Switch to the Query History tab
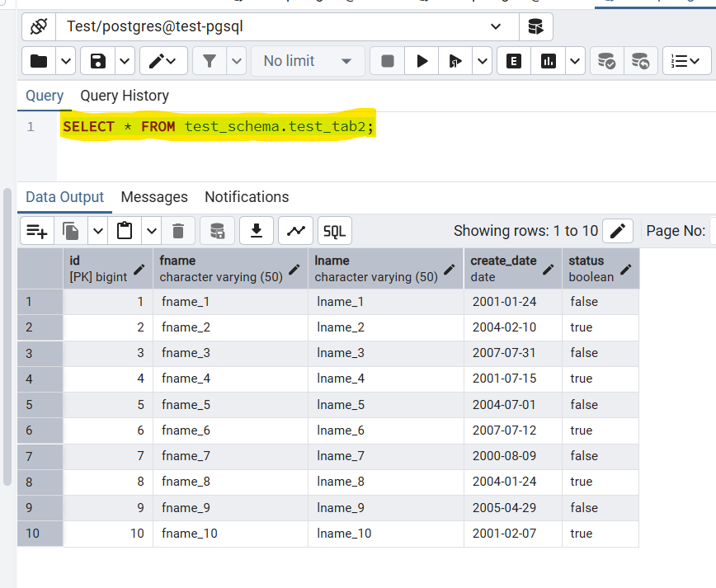Screen dimensions: 716x588 tap(125, 96)
